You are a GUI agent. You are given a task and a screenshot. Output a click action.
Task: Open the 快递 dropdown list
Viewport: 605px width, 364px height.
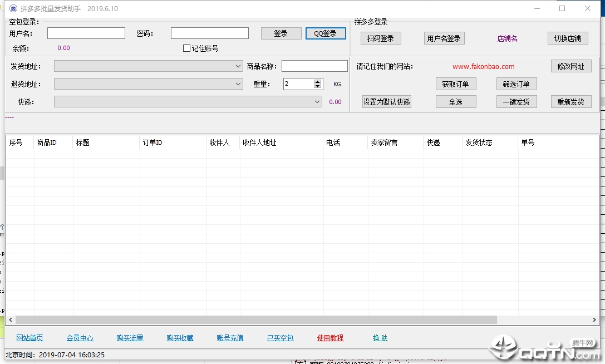[188, 101]
